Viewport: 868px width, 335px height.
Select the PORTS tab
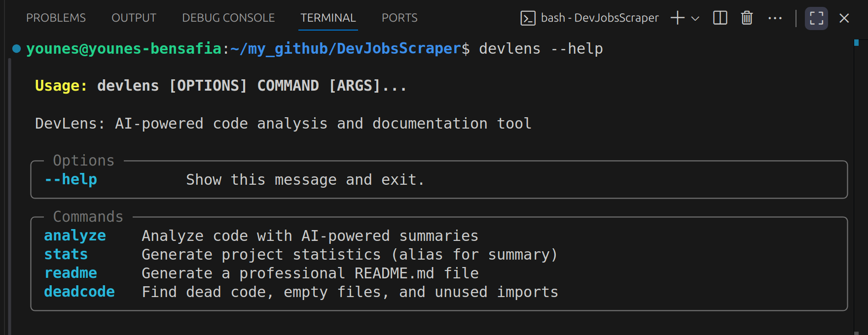[x=399, y=18]
